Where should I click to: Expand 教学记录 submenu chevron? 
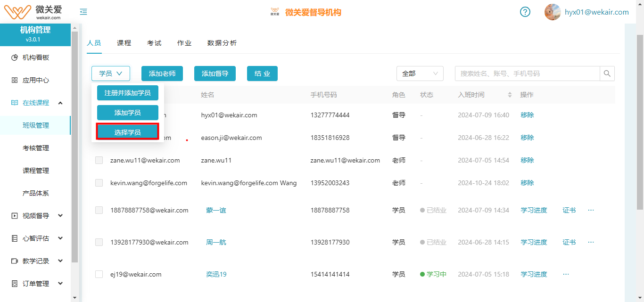60,261
